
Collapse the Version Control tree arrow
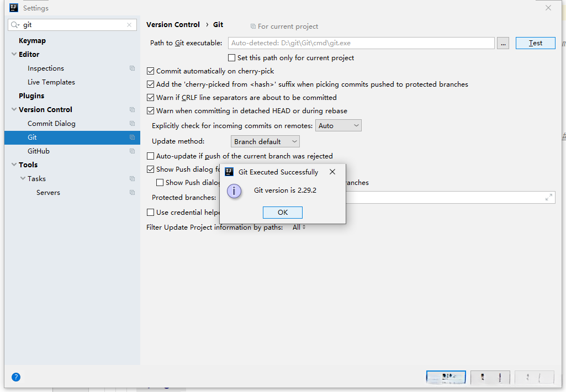(14, 109)
